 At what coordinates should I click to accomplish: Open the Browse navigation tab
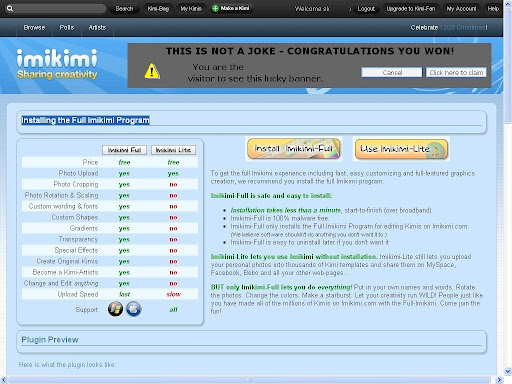coord(34,28)
